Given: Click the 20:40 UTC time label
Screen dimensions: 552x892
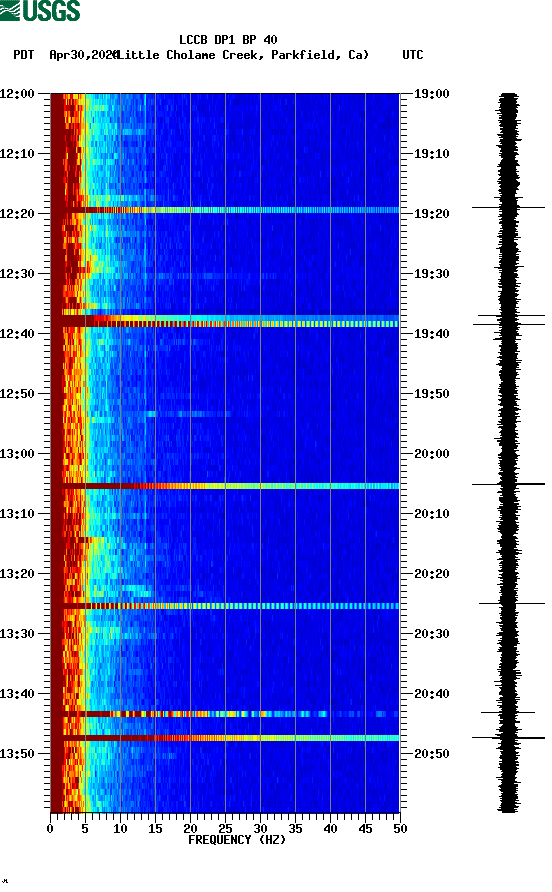Looking at the screenshot, I should (431, 694).
